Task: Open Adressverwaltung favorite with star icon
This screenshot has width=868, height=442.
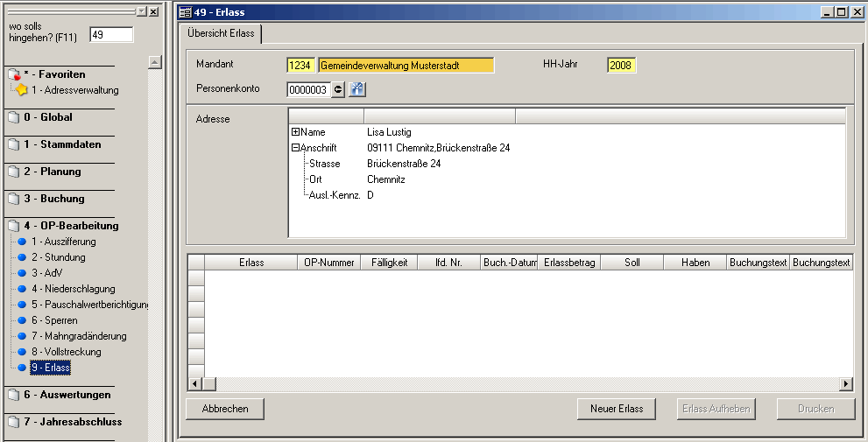Action: coord(74,90)
